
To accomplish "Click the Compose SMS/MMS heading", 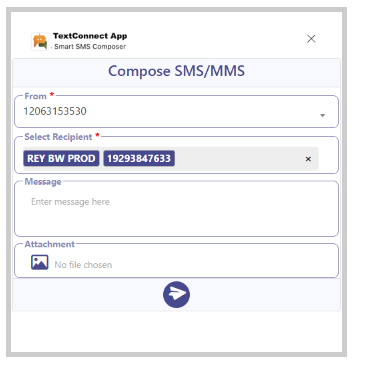I will pyautogui.click(x=176, y=71).
